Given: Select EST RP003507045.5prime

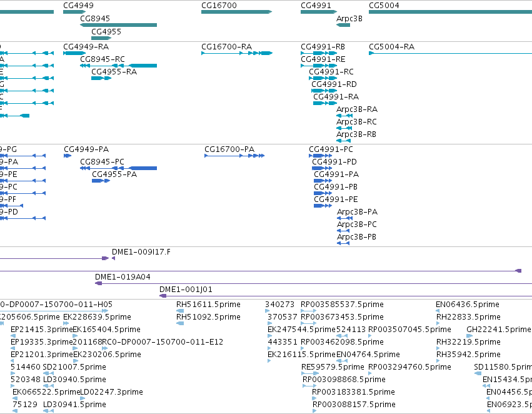Looking at the screenshot, I should coord(409,330).
